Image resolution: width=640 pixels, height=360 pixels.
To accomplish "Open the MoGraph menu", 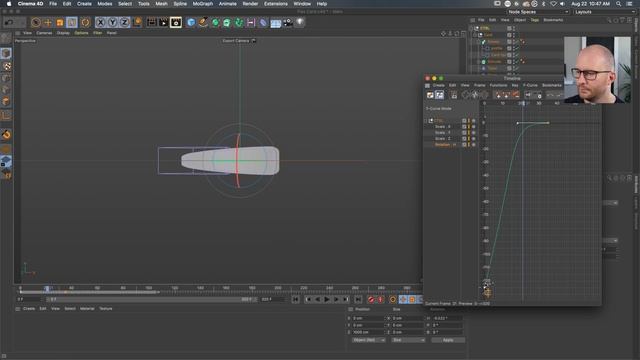I will [x=202, y=4].
